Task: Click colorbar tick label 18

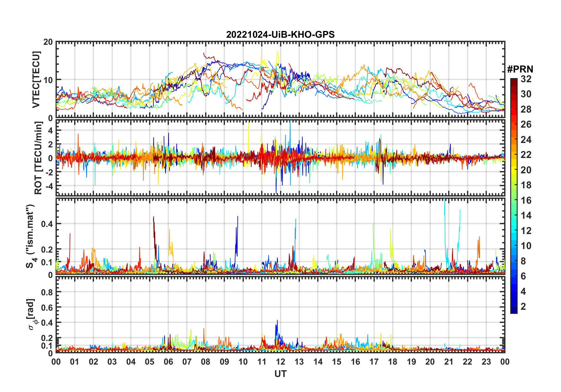Action: pyautogui.click(x=526, y=185)
